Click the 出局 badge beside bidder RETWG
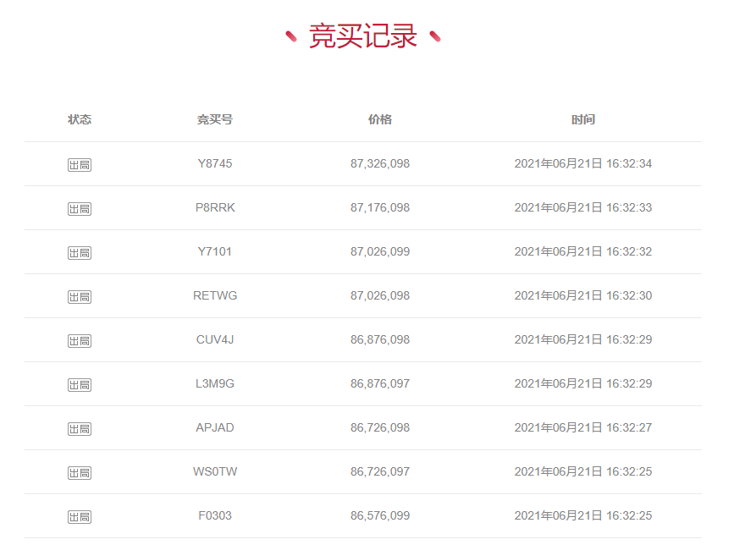756x545 pixels. pyautogui.click(x=80, y=296)
